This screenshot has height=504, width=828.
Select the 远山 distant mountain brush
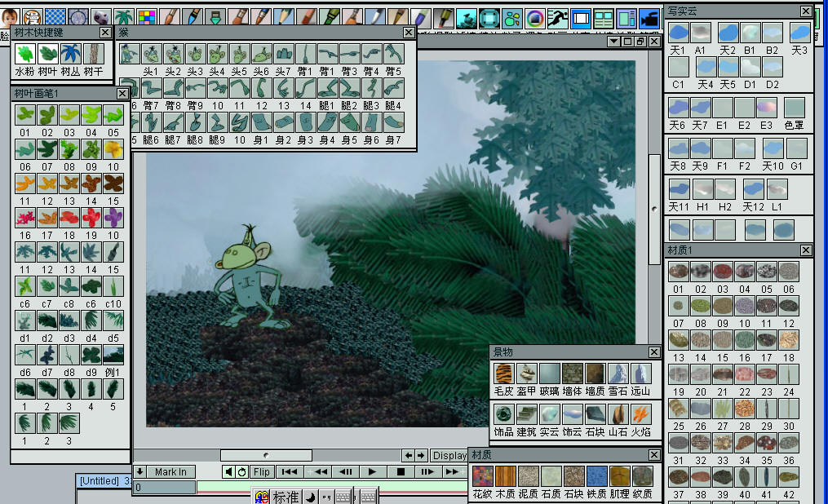641,374
